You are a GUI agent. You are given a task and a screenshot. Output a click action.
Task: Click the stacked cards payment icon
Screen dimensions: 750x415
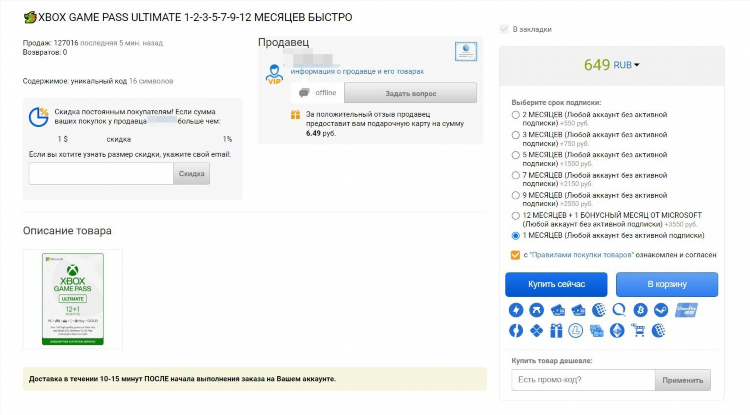click(x=596, y=330)
